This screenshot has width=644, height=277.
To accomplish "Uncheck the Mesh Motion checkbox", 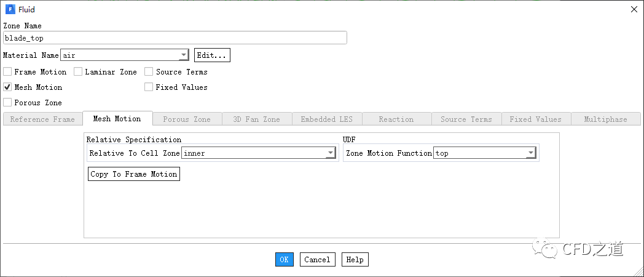I will point(7,87).
